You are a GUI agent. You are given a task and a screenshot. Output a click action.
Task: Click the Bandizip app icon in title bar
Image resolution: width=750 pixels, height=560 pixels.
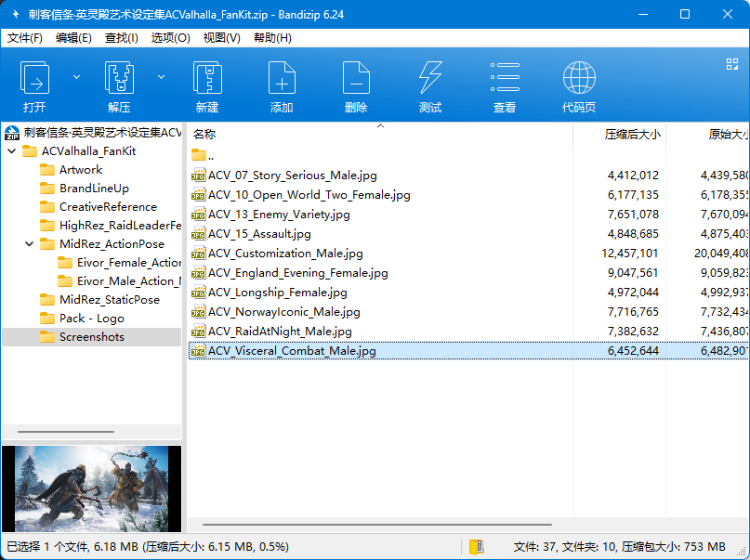(15, 14)
